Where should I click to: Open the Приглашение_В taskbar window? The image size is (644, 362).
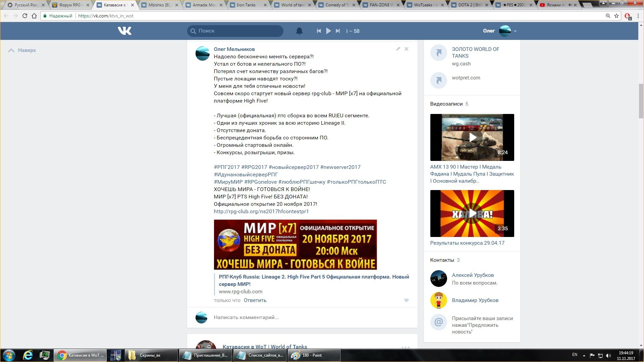[x=205, y=355]
